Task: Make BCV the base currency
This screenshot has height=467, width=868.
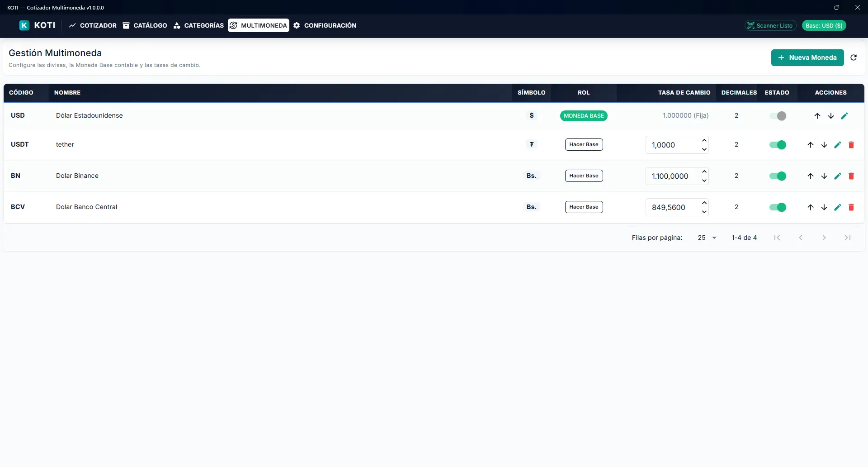Action: (x=584, y=207)
